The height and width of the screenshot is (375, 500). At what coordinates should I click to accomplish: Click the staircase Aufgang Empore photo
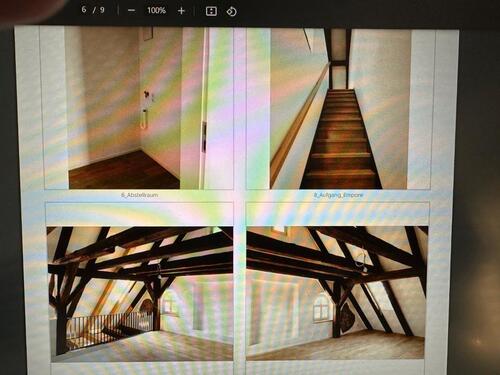click(x=340, y=109)
